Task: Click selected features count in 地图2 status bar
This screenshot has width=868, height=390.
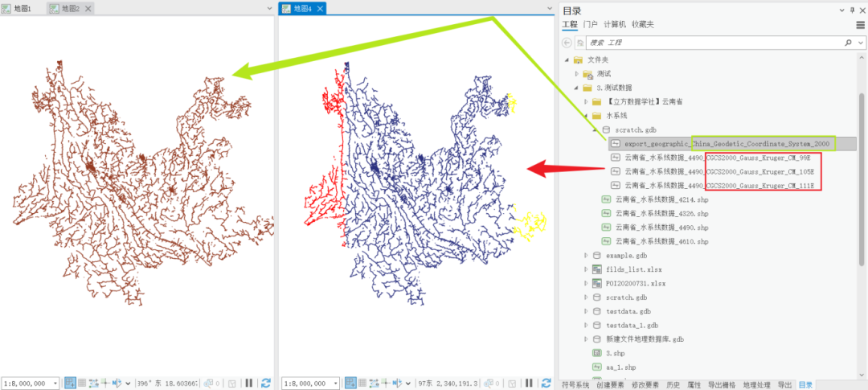Action: coord(212,383)
